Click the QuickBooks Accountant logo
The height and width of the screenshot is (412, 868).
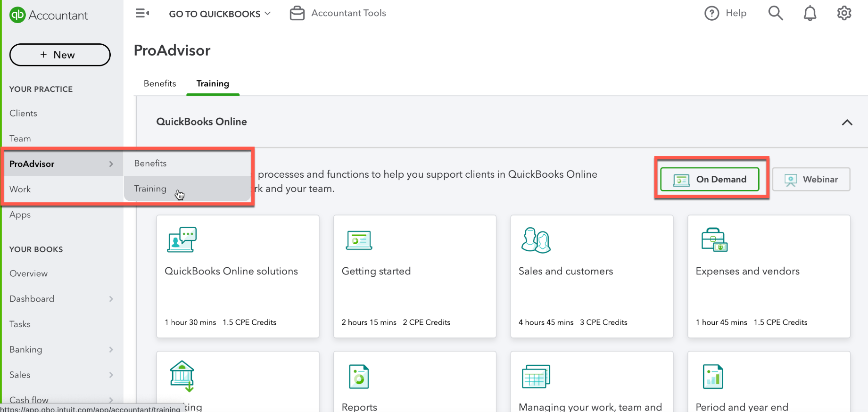point(49,15)
